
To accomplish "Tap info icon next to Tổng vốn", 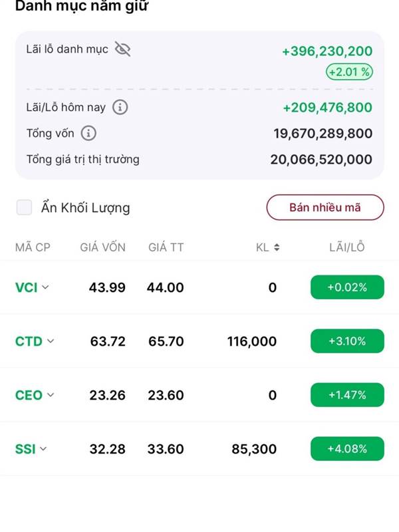I will pos(88,133).
